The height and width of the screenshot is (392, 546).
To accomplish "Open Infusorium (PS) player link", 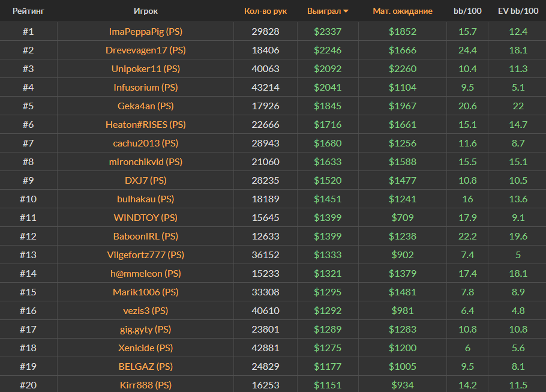I will tap(146, 87).
